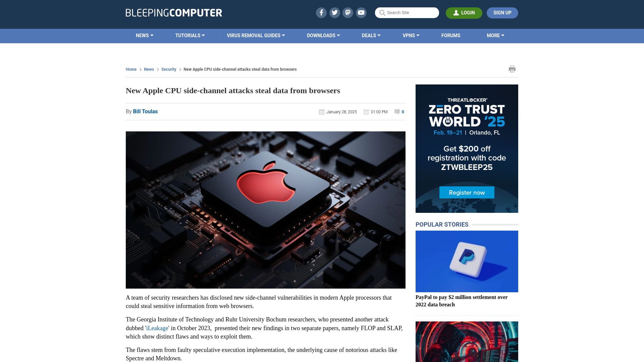Expand the VIRUS REMOVAL GUIDES dropdown
The height and width of the screenshot is (362, 644).
(x=256, y=35)
